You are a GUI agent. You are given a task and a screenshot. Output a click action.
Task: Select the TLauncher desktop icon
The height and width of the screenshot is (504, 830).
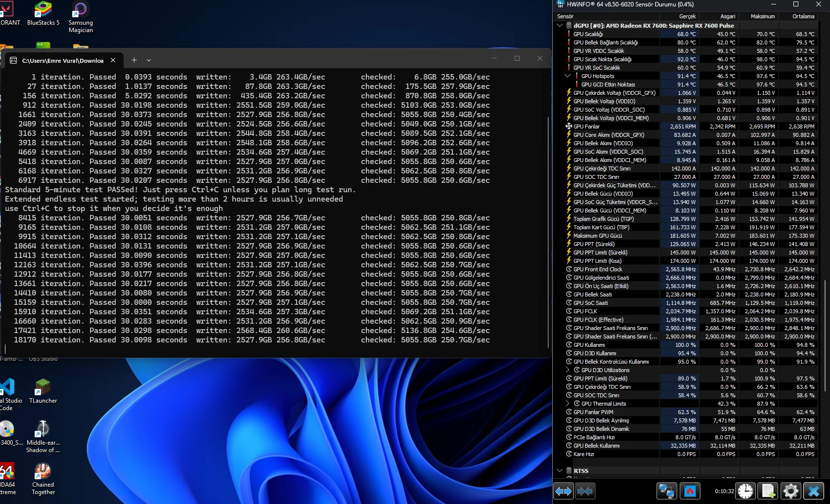coord(43,391)
